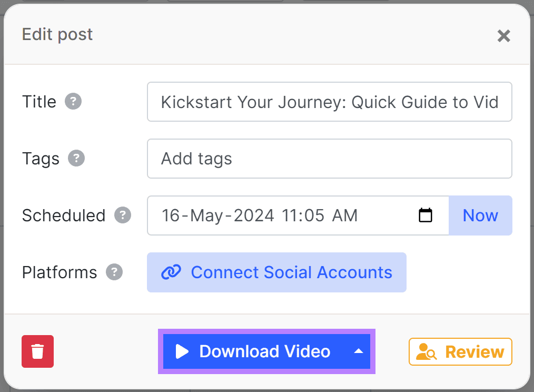Open the Scheduled help icon
Image resolution: width=534 pixels, height=392 pixels.
pos(123,215)
